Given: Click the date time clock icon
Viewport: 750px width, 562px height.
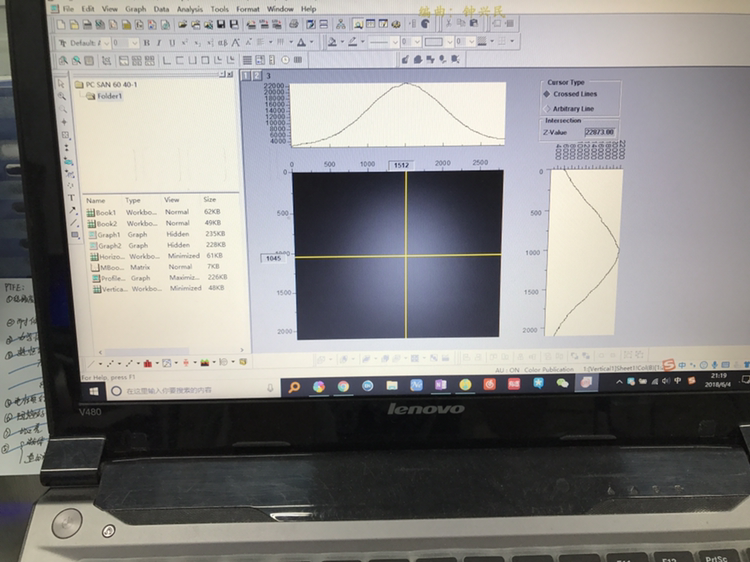Looking at the screenshot, I should [x=286, y=60].
